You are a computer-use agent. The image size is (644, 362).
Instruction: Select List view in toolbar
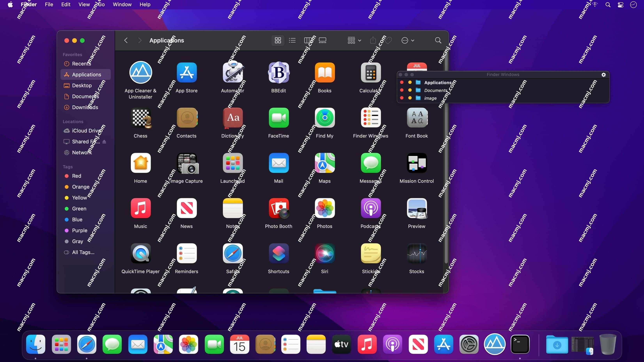click(292, 40)
